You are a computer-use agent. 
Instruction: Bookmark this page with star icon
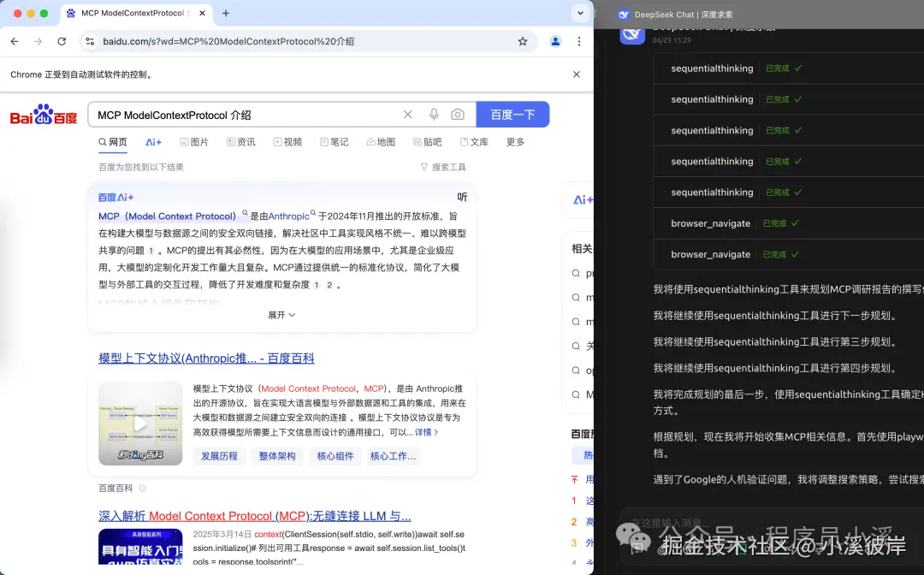(x=523, y=41)
